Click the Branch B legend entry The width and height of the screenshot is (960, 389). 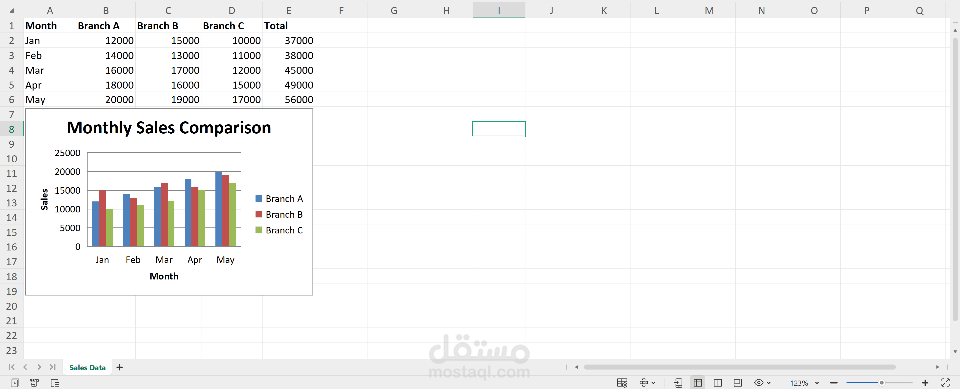(279, 214)
